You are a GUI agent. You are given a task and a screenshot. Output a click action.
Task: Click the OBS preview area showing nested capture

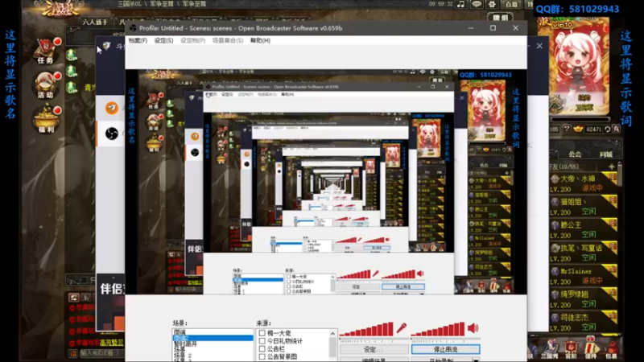click(326, 182)
